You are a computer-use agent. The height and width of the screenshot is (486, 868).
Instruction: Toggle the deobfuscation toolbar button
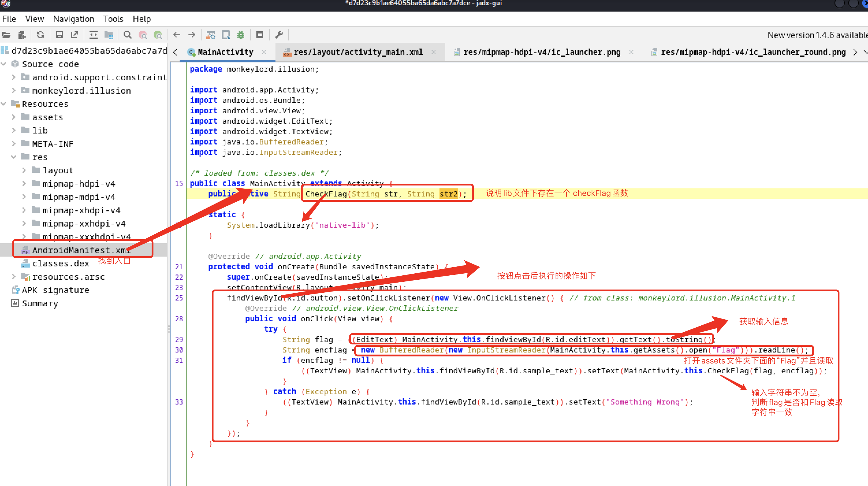[211, 35]
